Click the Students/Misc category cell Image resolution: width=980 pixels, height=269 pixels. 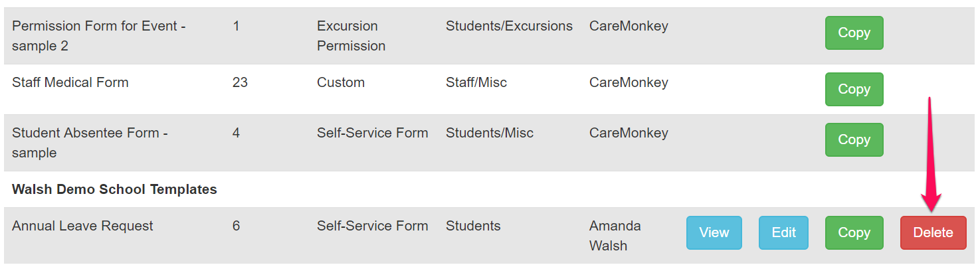pos(490,133)
